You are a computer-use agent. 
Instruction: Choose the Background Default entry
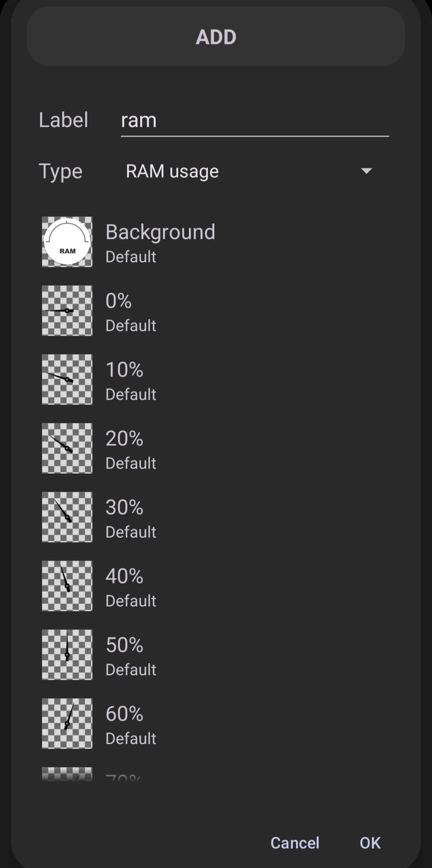[216, 242]
